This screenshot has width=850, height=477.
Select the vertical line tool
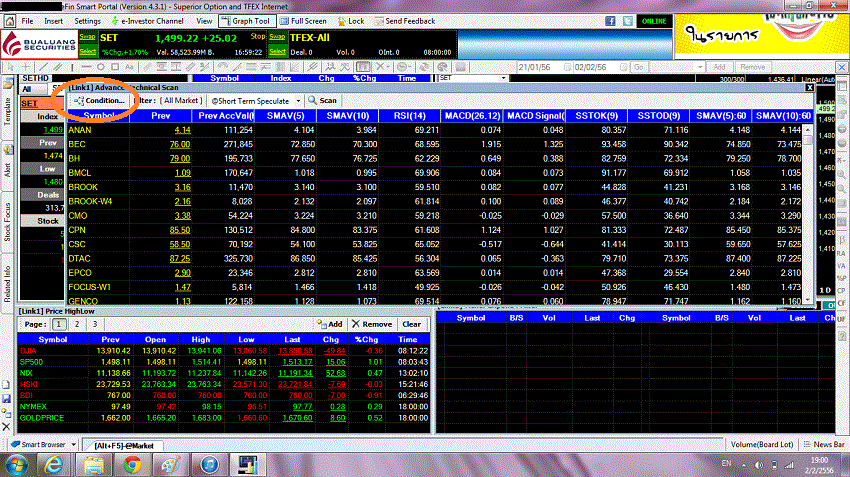tap(72, 67)
